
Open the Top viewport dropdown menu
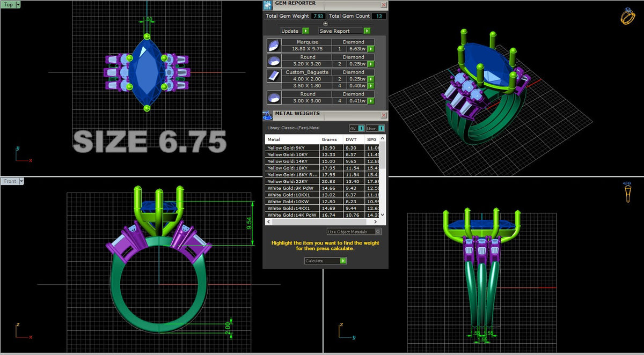point(18,4)
